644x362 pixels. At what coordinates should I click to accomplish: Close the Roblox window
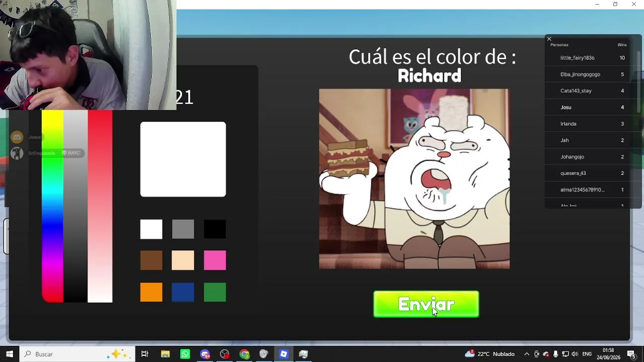(634, 5)
